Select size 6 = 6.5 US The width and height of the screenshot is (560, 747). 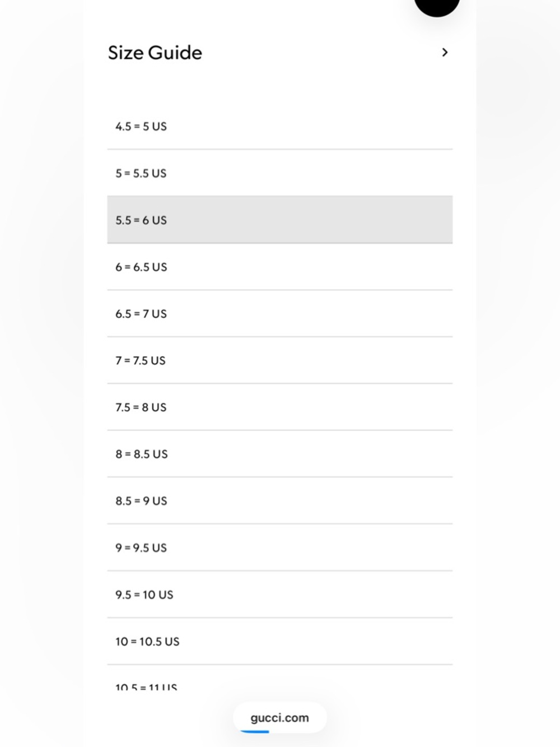click(280, 267)
